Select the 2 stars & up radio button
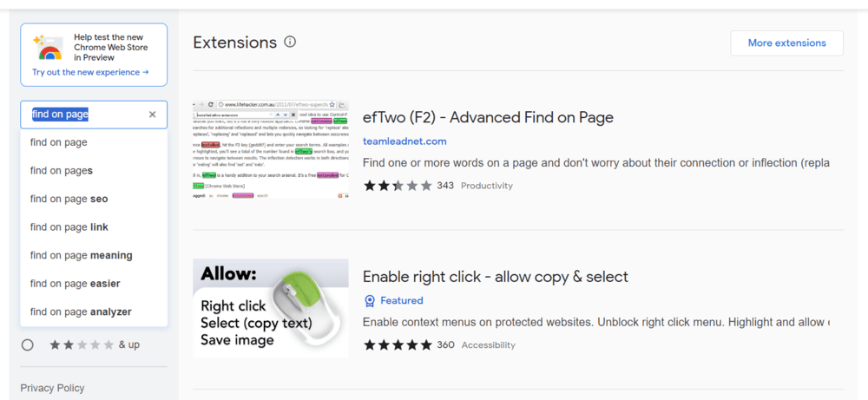 28,344
